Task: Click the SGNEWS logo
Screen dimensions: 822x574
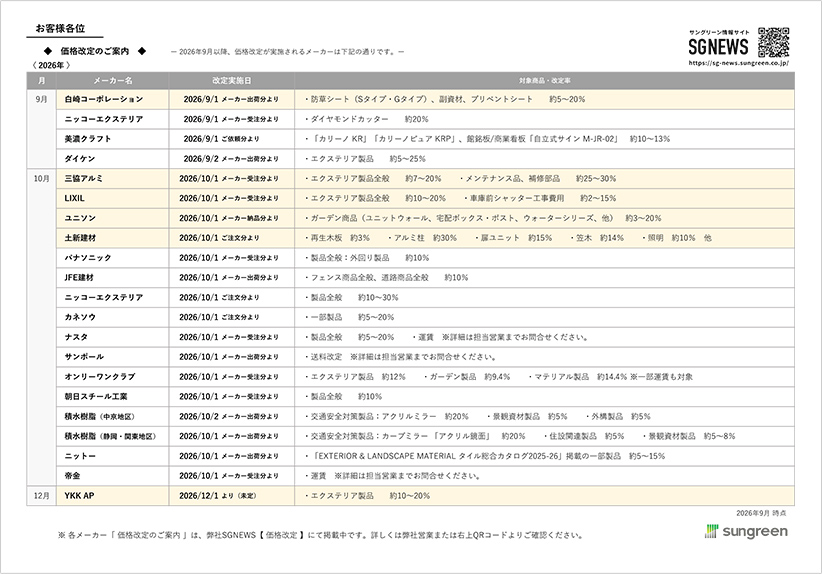Action: pos(718,47)
